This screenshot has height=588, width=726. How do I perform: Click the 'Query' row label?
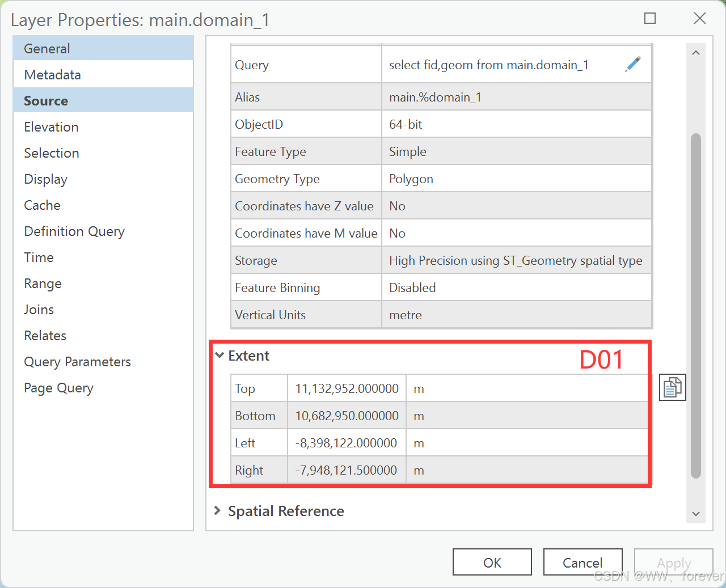click(x=252, y=65)
